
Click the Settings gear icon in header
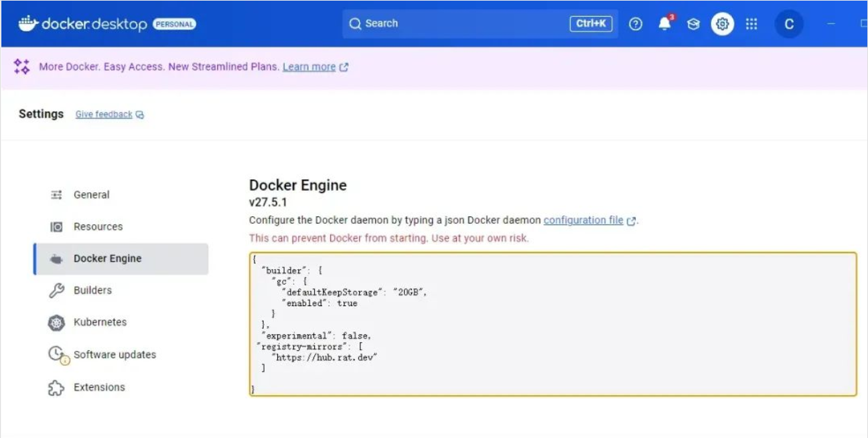point(722,24)
